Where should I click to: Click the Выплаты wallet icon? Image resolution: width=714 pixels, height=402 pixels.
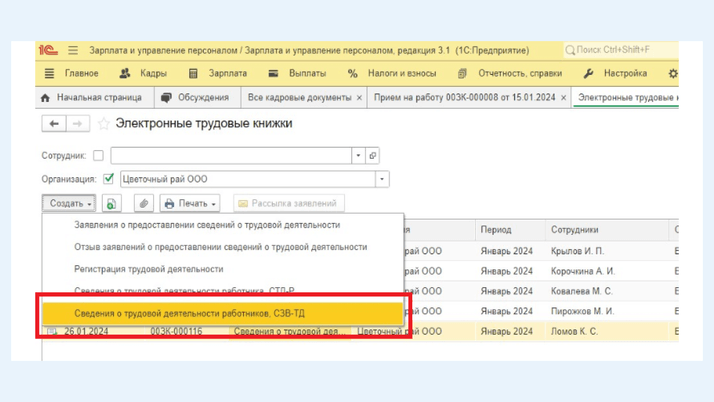[273, 73]
